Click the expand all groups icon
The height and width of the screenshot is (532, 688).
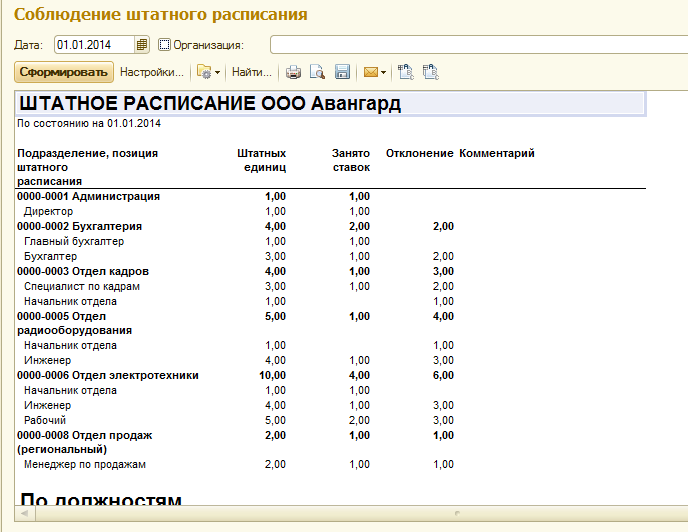pyautogui.click(x=406, y=72)
